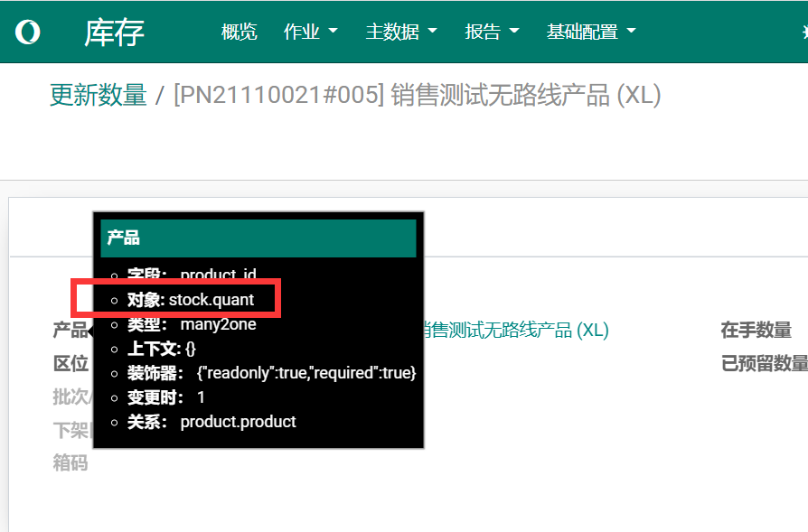Viewport: 808px width, 532px height.
Task: Open product link 销售测试无路线产品 (XL)
Action: (516, 330)
